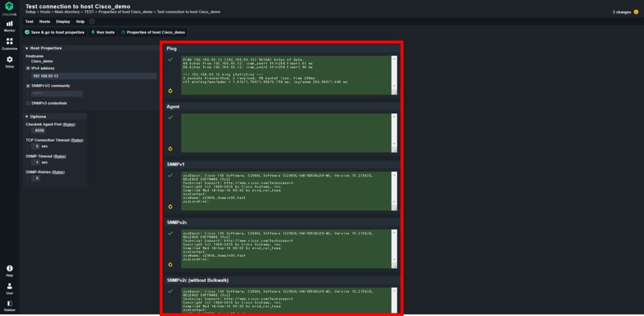The image size is (644, 316).
Task: Open Rules link for SNMP-Timeout
Action: [x=60, y=156]
